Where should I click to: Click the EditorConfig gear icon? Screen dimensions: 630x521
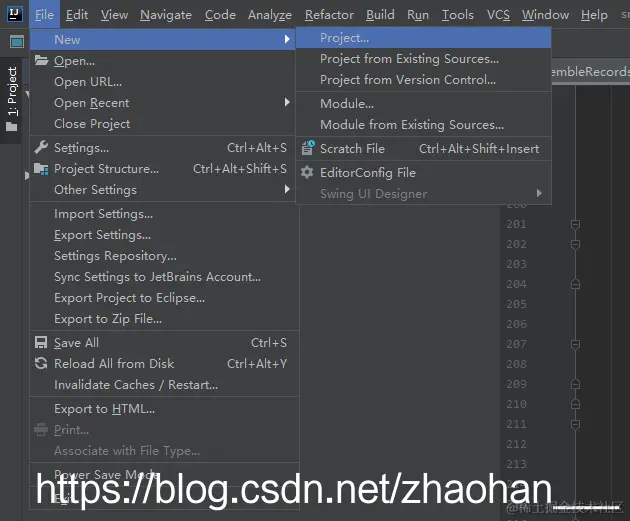point(307,172)
